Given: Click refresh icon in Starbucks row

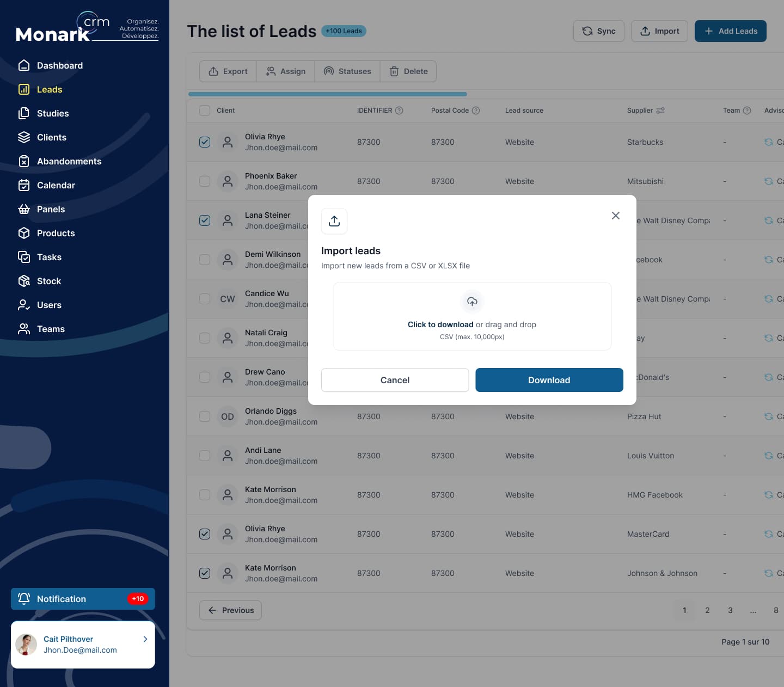Looking at the screenshot, I should click(x=769, y=142).
